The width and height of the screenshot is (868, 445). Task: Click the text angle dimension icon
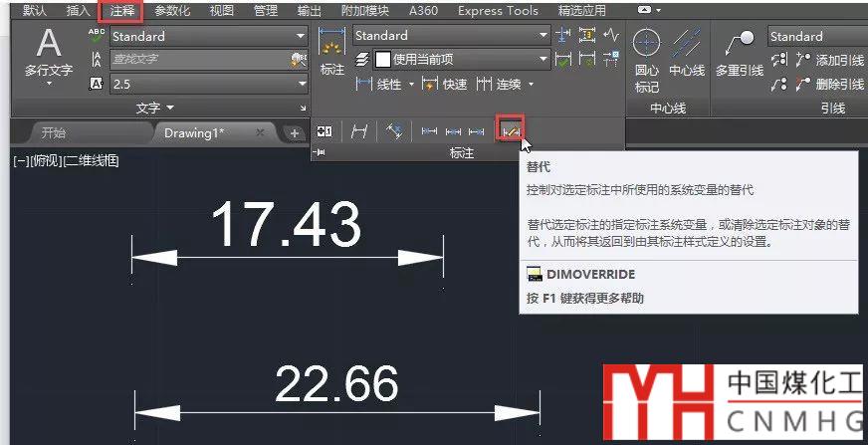pyautogui.click(x=394, y=131)
